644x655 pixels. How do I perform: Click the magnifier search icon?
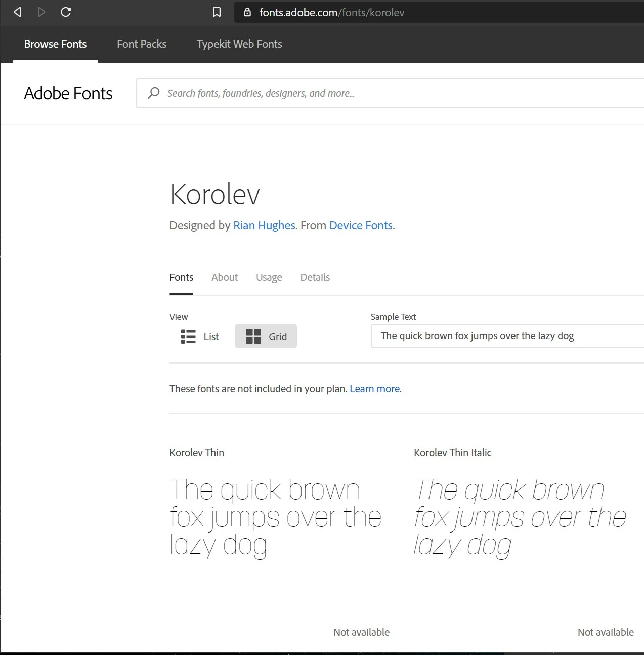click(x=153, y=93)
